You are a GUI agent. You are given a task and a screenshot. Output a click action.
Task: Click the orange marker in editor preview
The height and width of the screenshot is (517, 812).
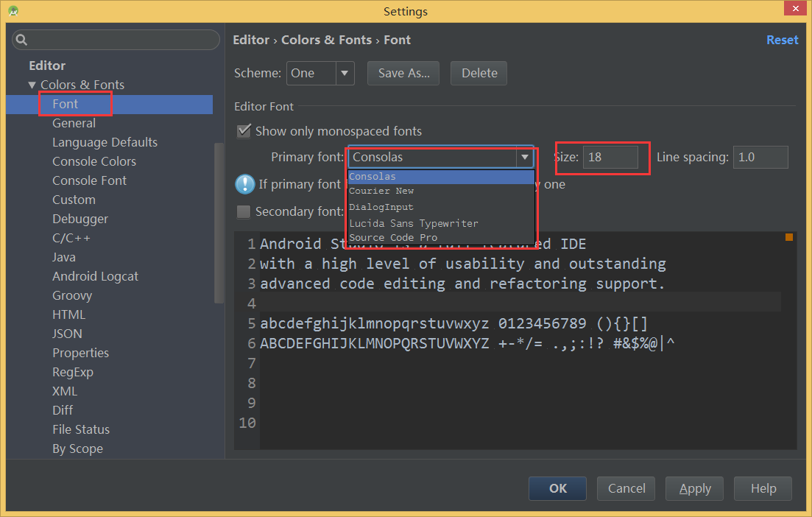pos(788,237)
